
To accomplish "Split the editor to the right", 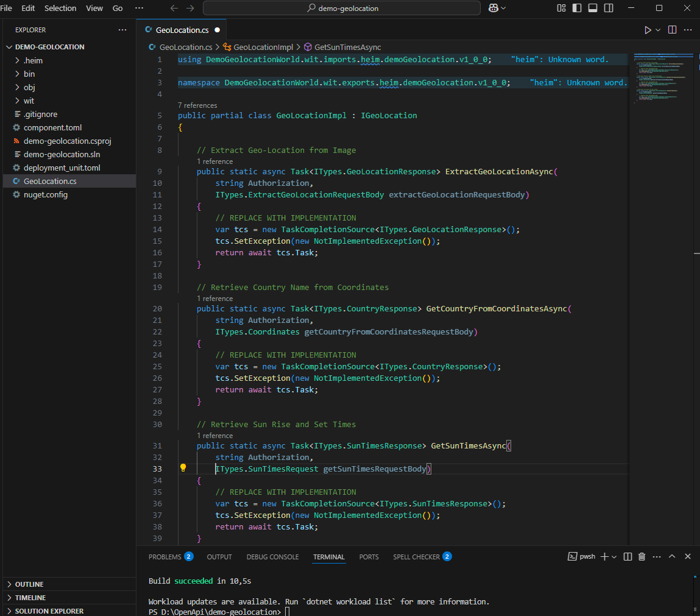I will pos(673,30).
